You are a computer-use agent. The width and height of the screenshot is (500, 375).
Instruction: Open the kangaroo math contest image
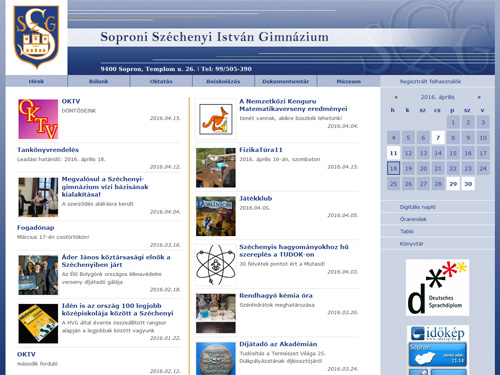[216, 119]
